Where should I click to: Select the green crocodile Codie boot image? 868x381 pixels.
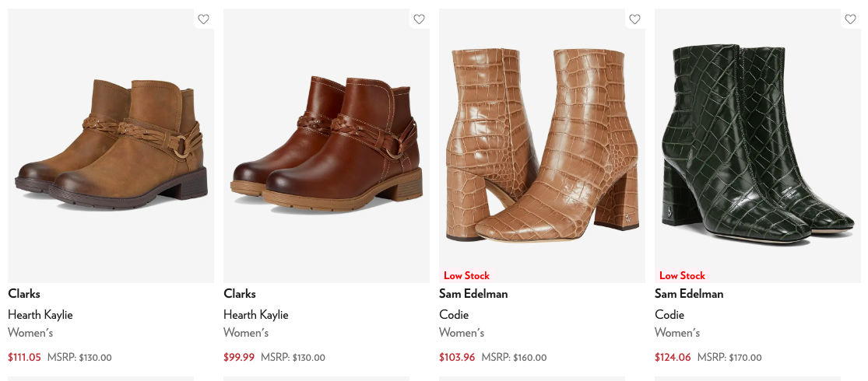[x=757, y=146]
